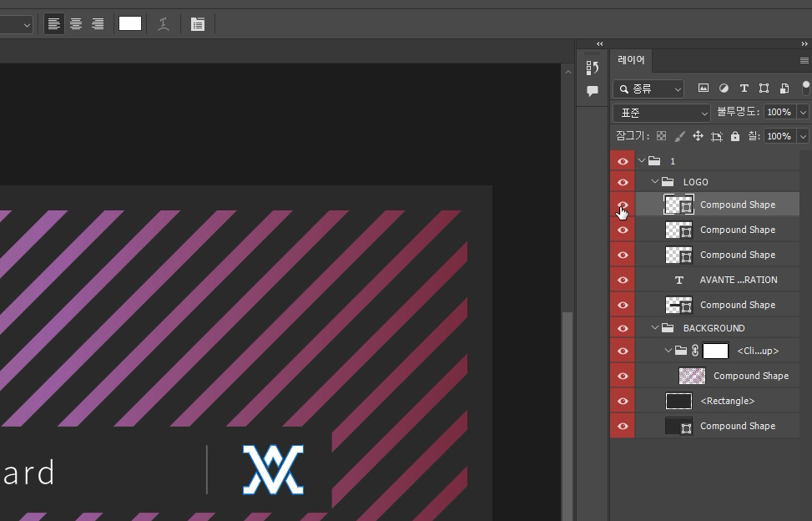Click the blue-outlined logo mark on canvas
812x521 pixels.
pyautogui.click(x=274, y=469)
